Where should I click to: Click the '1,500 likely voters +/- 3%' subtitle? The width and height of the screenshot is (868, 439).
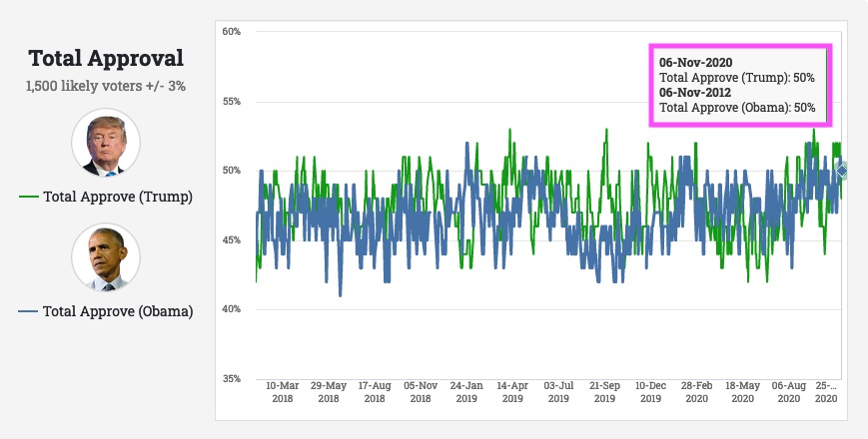[x=106, y=86]
